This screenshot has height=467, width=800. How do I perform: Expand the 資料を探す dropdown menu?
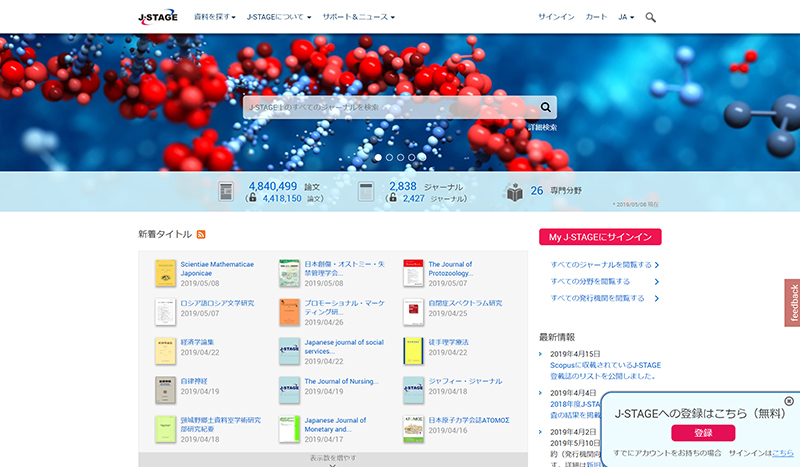click(x=215, y=17)
